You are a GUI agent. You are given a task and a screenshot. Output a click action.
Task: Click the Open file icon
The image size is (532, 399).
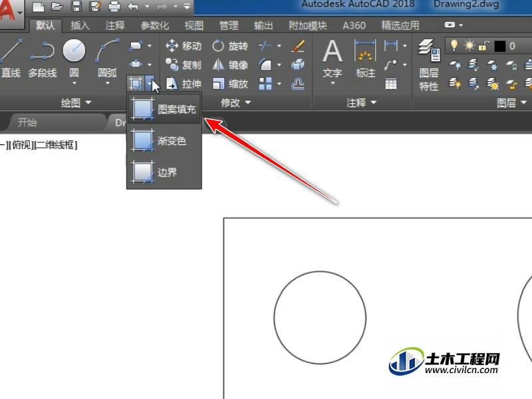57,7
